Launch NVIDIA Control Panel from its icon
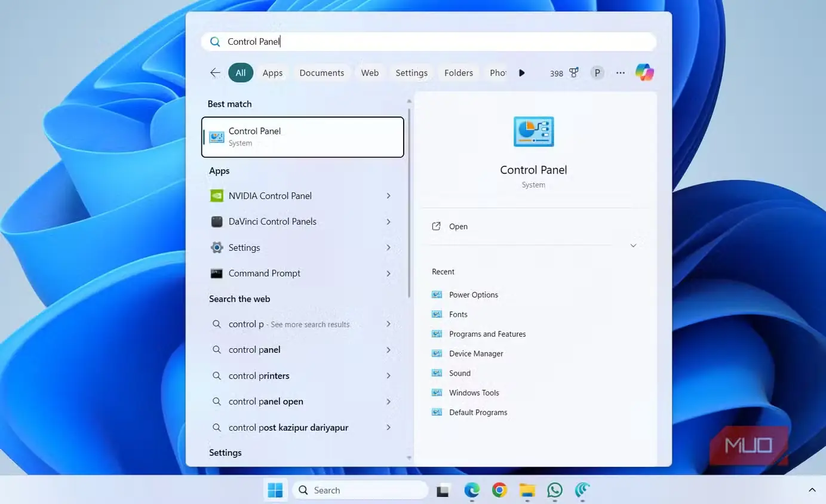The width and height of the screenshot is (826, 504). click(217, 196)
